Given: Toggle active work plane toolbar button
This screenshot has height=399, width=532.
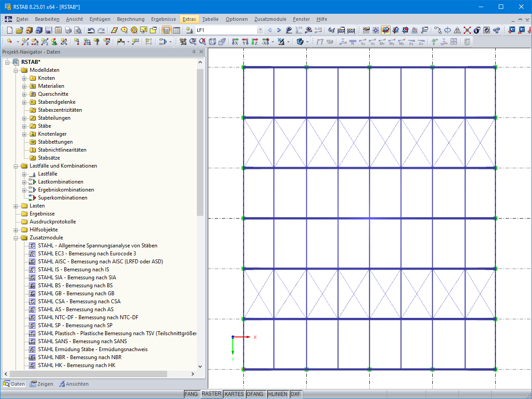Looking at the screenshot, I should click(x=386, y=30).
